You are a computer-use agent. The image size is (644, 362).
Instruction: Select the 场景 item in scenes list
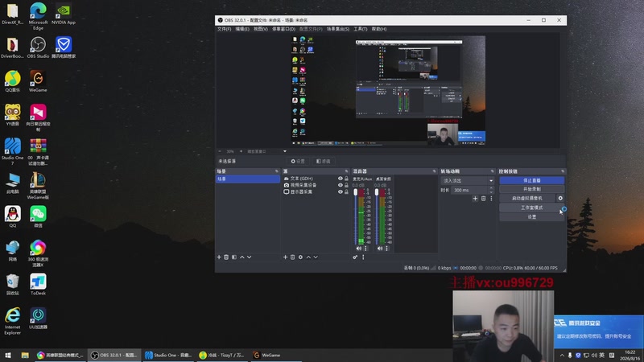click(248, 179)
